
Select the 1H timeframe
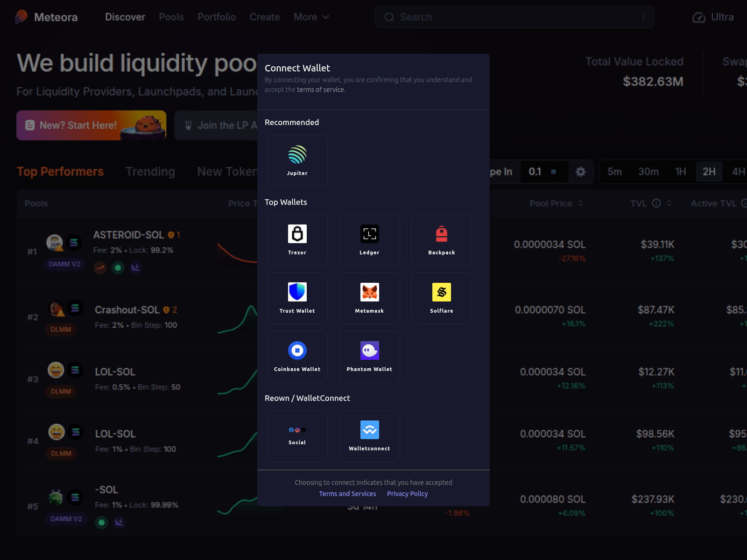[681, 172]
